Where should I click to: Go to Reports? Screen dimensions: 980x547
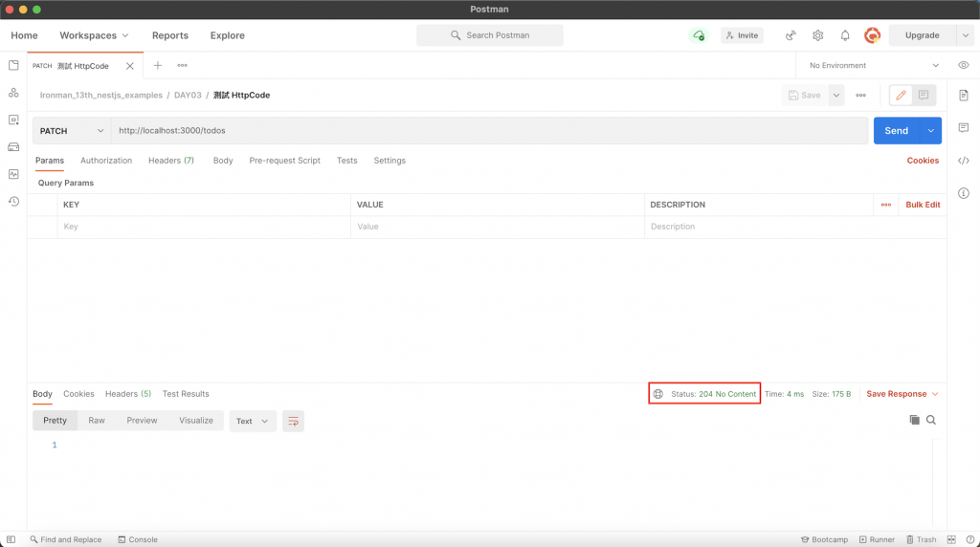170,35
